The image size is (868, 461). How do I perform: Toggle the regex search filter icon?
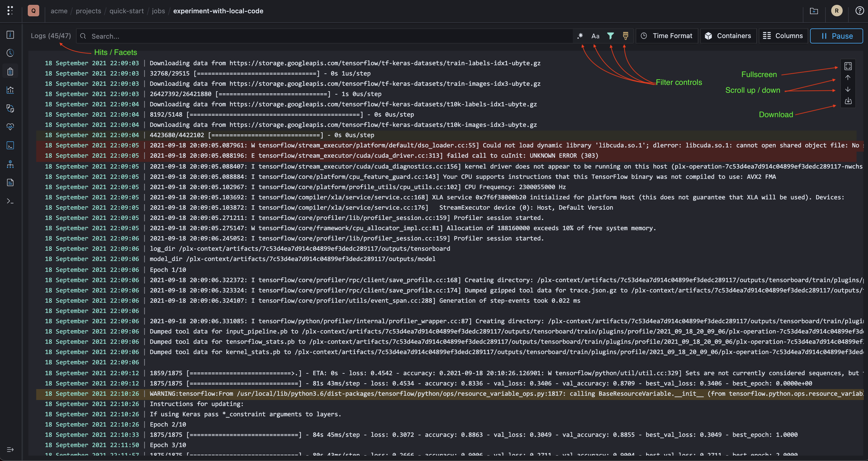pos(580,36)
